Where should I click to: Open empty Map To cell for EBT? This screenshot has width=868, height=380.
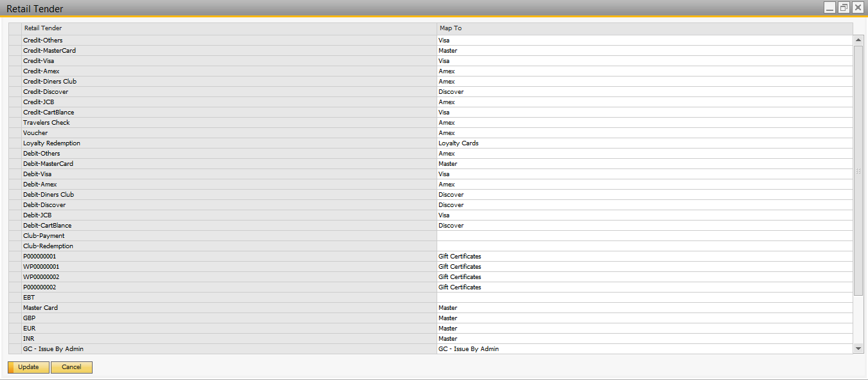point(645,298)
